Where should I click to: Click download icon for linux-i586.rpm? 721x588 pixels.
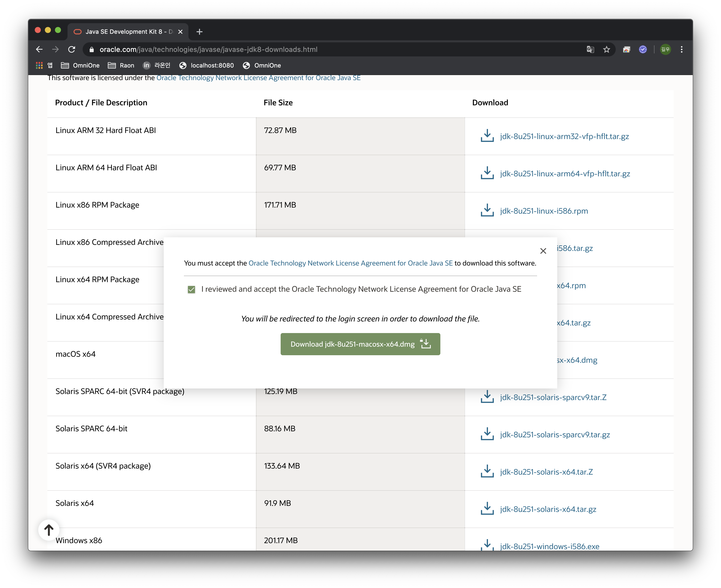tap(487, 210)
